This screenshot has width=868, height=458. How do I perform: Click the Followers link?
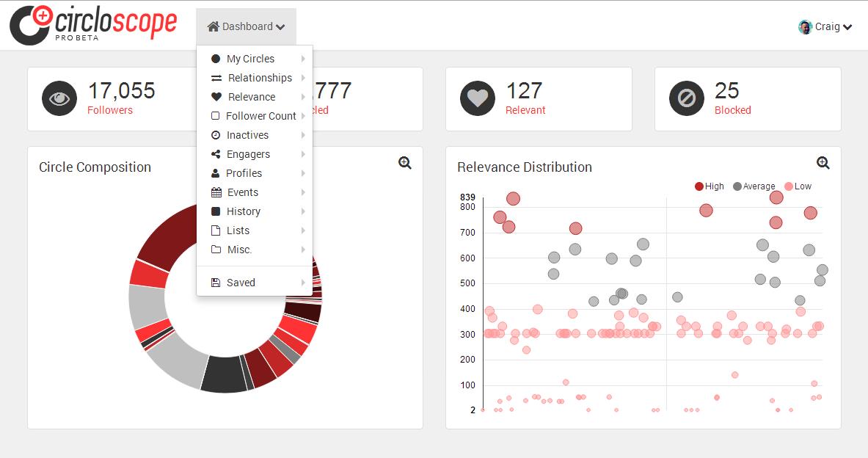110,110
